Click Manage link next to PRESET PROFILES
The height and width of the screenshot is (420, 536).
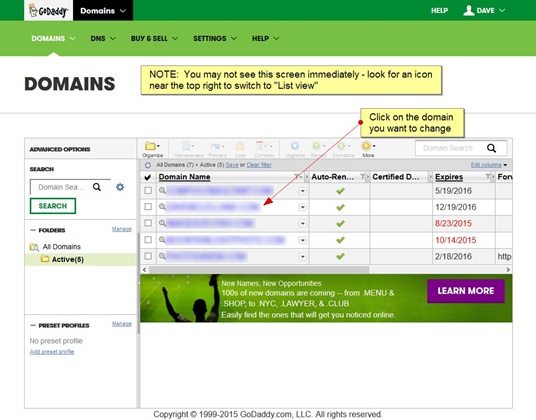point(122,324)
